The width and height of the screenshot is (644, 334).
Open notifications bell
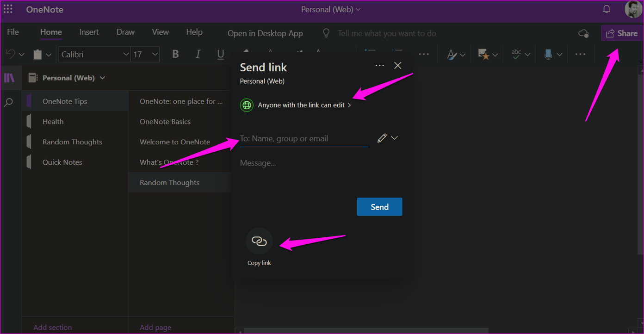click(607, 9)
